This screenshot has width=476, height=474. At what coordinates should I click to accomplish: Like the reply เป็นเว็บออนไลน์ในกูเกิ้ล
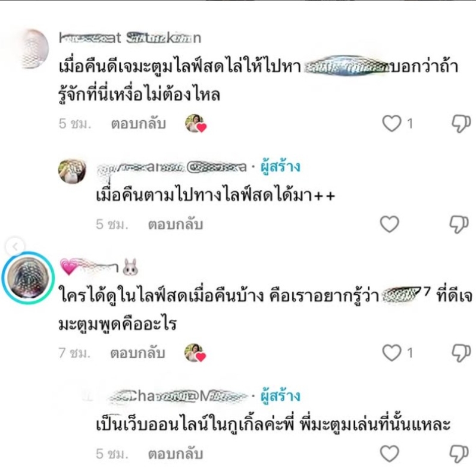click(x=390, y=453)
